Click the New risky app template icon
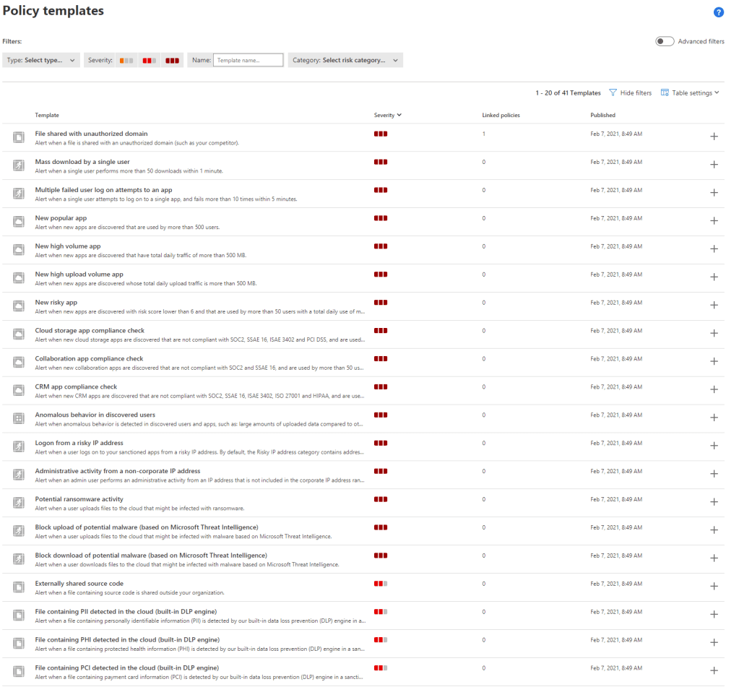This screenshot has width=739, height=700. click(x=19, y=305)
